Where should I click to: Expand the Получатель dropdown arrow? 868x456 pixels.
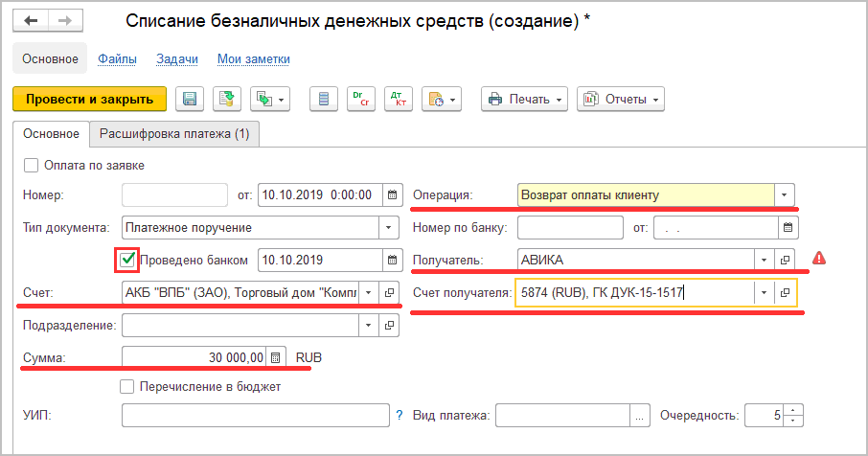(x=764, y=261)
